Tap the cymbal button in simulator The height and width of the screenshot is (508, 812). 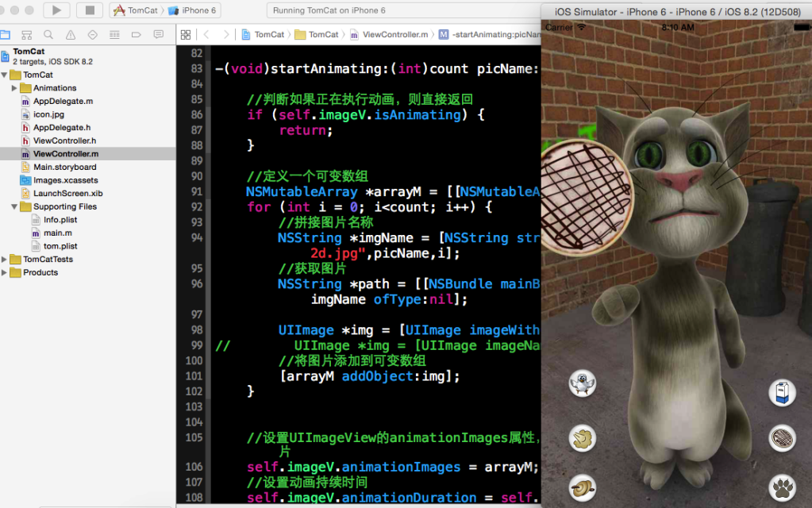pos(583,488)
